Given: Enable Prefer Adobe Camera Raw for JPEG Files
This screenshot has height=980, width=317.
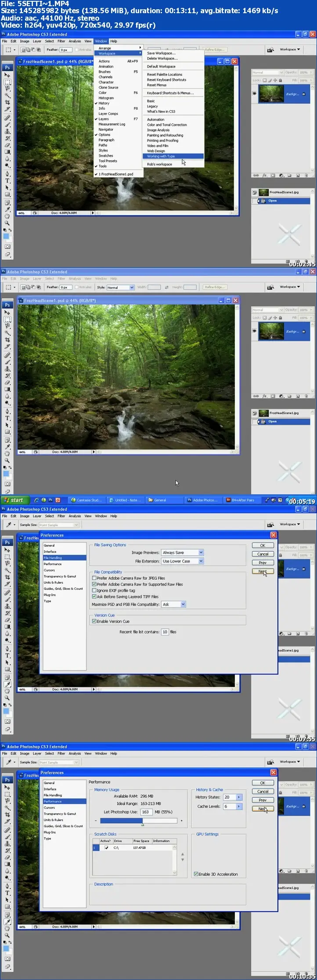Looking at the screenshot, I should coord(94,578).
